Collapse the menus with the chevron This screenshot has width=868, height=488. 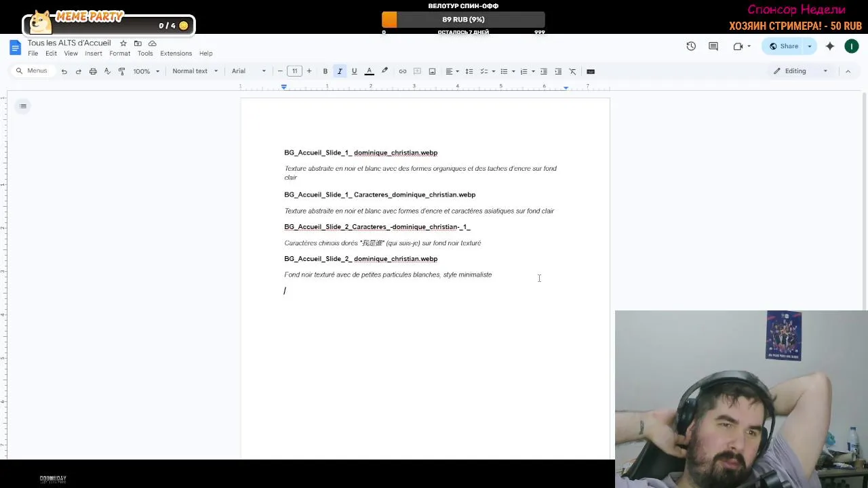point(848,71)
